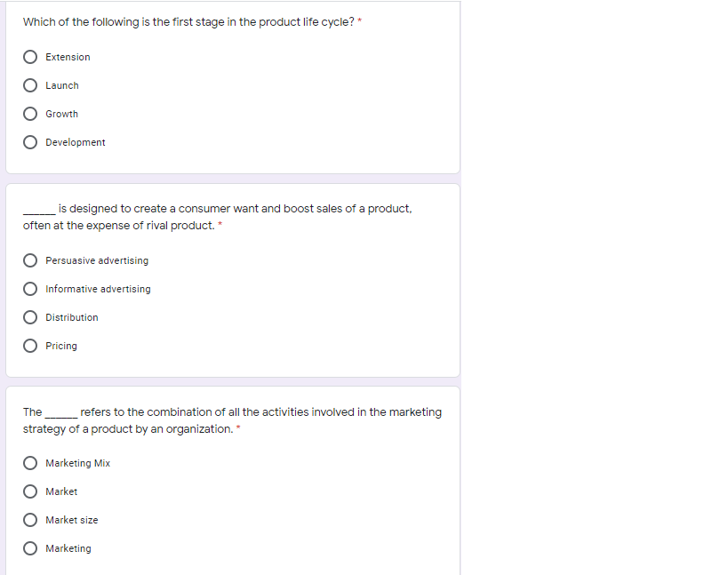Screen dimensions: 728x575
Task: Select the Extension radio button
Action: pos(29,56)
